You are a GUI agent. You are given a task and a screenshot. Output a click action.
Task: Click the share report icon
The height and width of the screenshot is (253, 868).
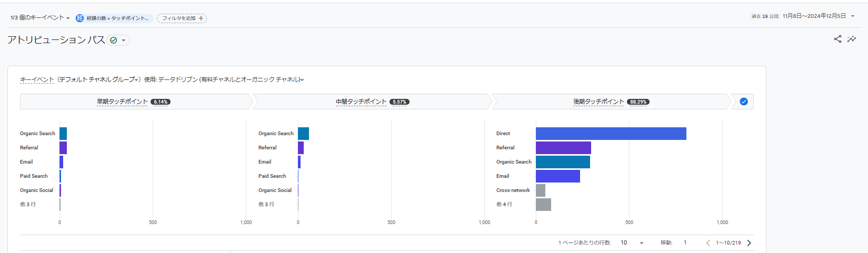[x=837, y=39]
